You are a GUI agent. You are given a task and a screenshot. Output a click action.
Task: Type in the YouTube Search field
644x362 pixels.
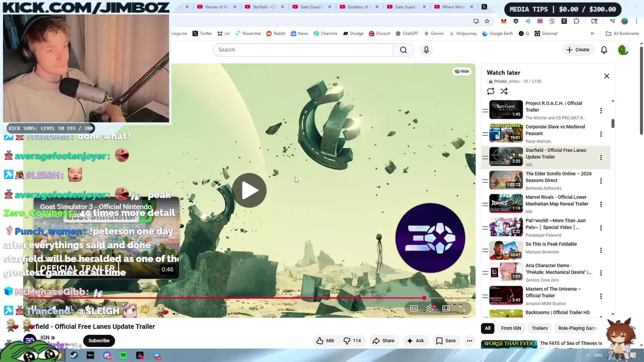303,50
